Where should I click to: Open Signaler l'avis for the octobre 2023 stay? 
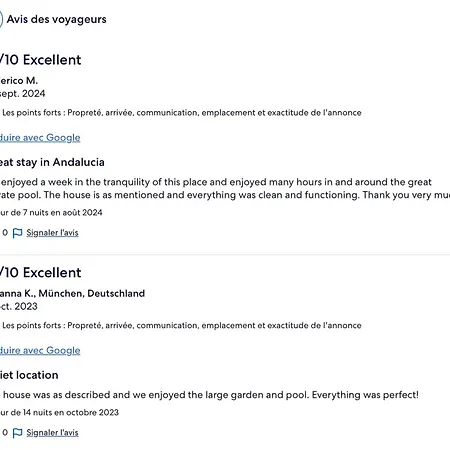click(52, 433)
